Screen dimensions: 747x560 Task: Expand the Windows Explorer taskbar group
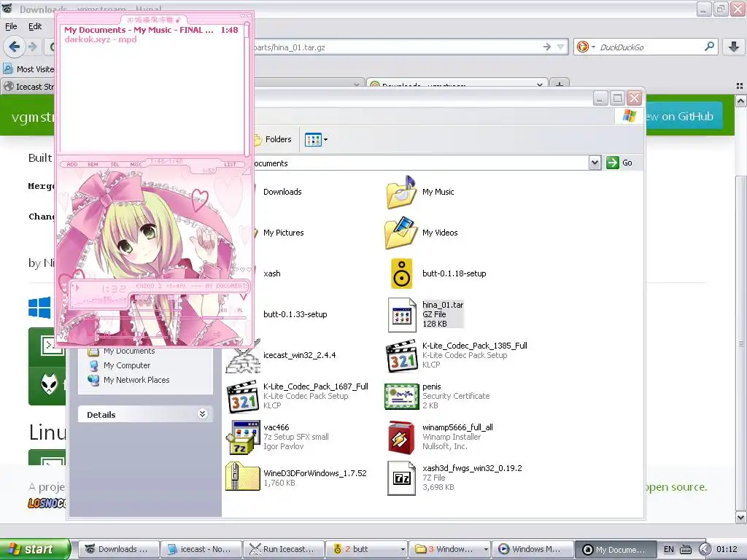(x=485, y=550)
